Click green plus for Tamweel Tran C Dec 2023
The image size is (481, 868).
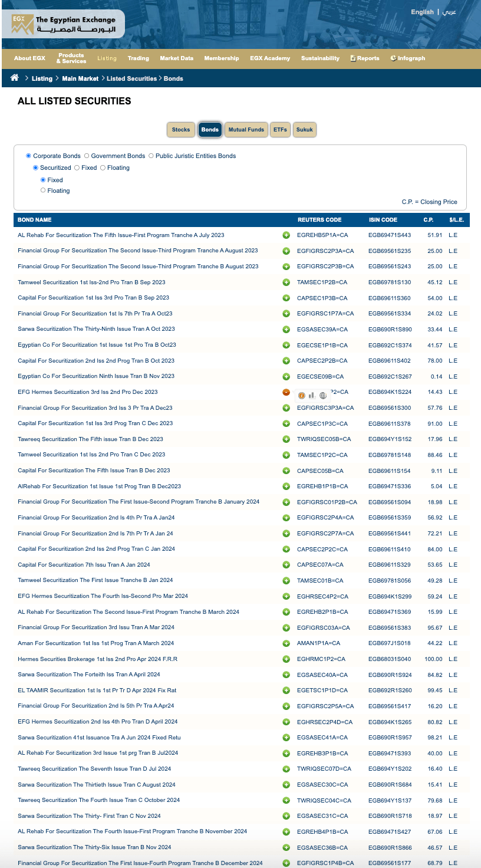click(286, 455)
